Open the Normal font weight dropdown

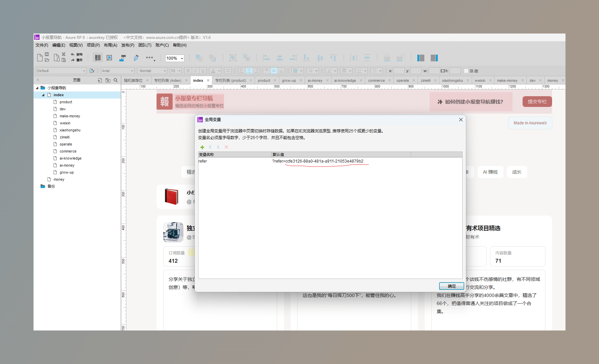153,71
